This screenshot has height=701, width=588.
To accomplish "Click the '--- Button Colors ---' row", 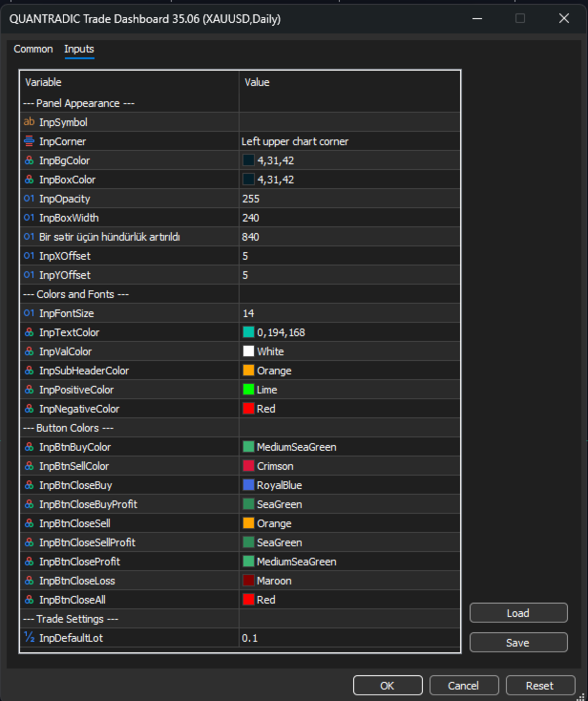I will click(241, 428).
